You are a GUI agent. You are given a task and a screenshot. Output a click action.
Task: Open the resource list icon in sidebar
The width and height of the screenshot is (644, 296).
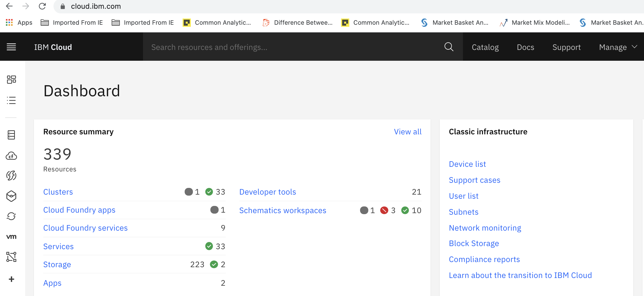(11, 100)
